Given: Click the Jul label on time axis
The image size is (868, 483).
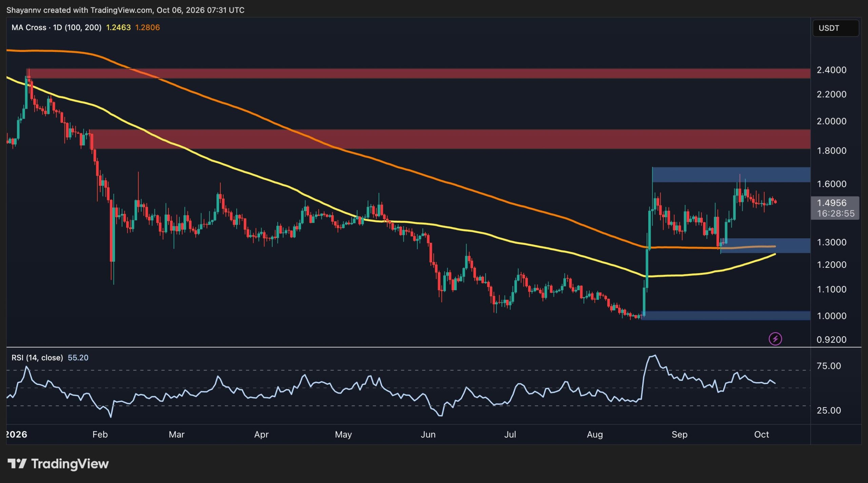Looking at the screenshot, I should 510,434.
